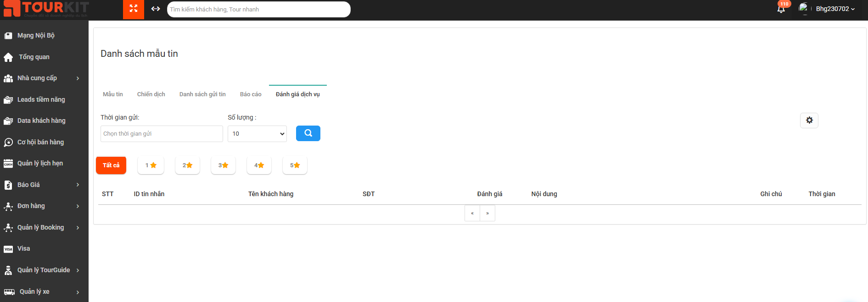Screen dimensions: 868x302
Task: Click the sidebar collapse arrows icon
Action: pos(156,9)
